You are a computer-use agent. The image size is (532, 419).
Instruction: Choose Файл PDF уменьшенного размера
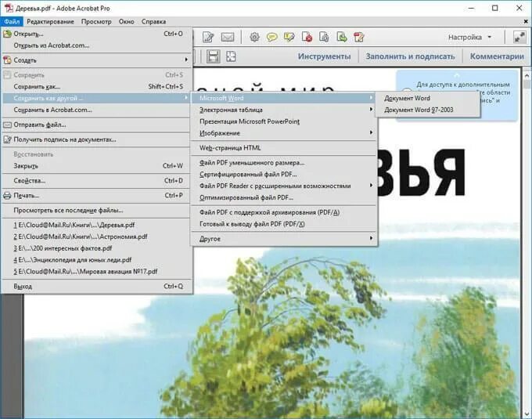284,163
